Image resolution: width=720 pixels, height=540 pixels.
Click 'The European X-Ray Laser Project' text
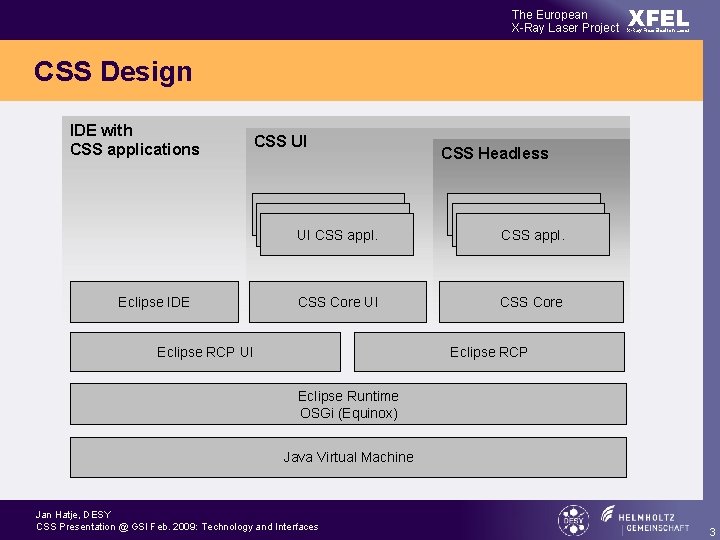pos(565,21)
